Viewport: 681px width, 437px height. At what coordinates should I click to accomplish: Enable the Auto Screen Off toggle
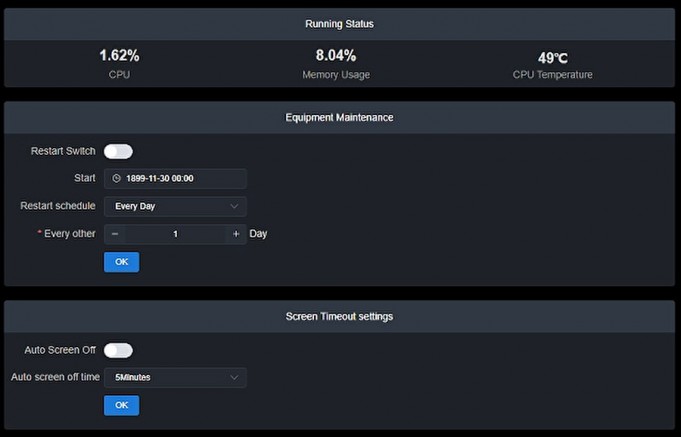(x=118, y=350)
